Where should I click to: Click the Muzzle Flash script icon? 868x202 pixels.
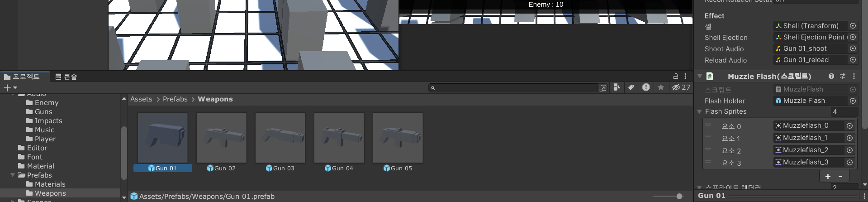(x=710, y=76)
